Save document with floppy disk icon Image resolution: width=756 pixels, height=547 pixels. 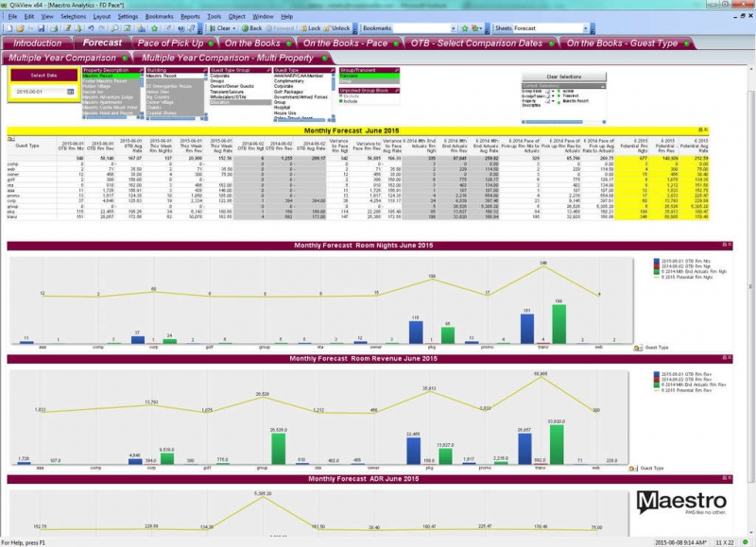coord(42,28)
